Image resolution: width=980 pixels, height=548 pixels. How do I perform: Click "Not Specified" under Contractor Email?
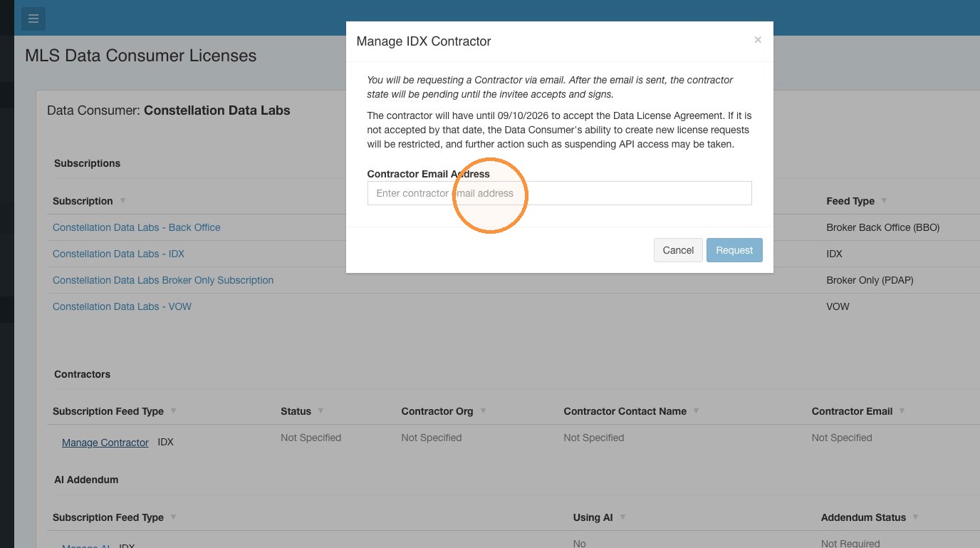(842, 438)
